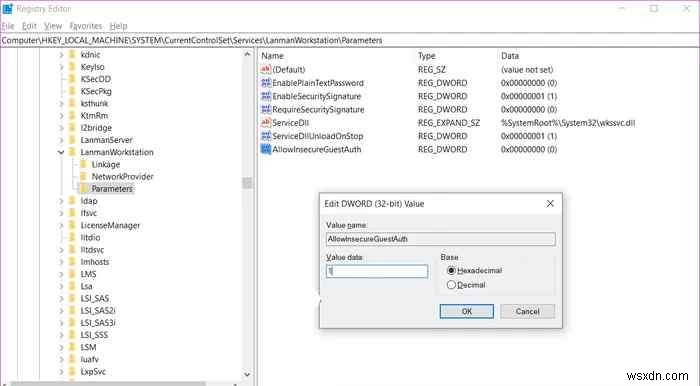This screenshot has width=700, height=386.
Task: Click the LanmanWorkstation folder icon
Action: pos(72,152)
